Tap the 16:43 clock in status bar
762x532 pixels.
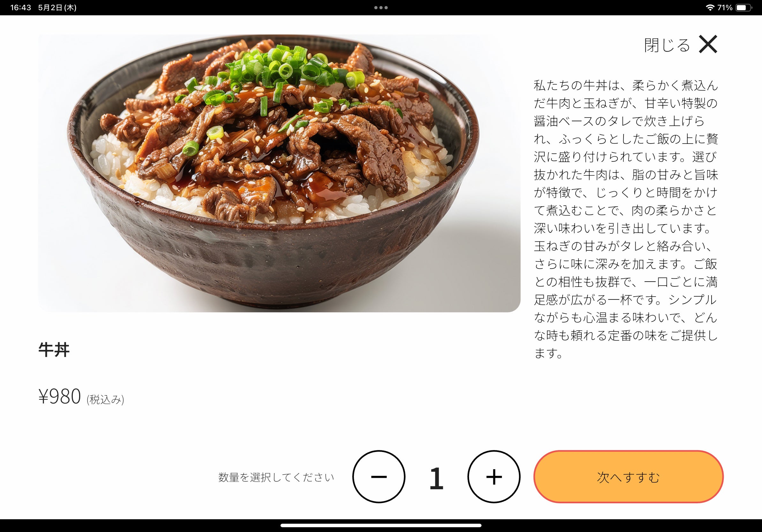point(20,8)
